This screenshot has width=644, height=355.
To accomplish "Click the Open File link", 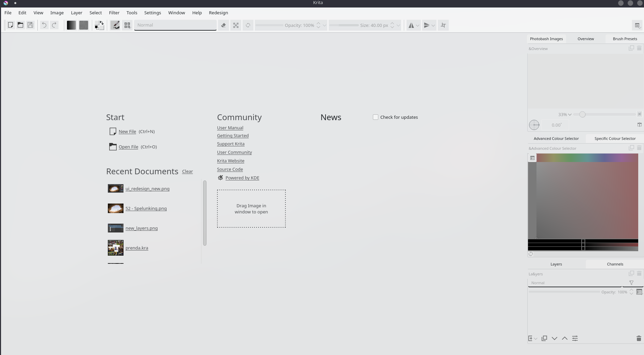I will click(128, 147).
